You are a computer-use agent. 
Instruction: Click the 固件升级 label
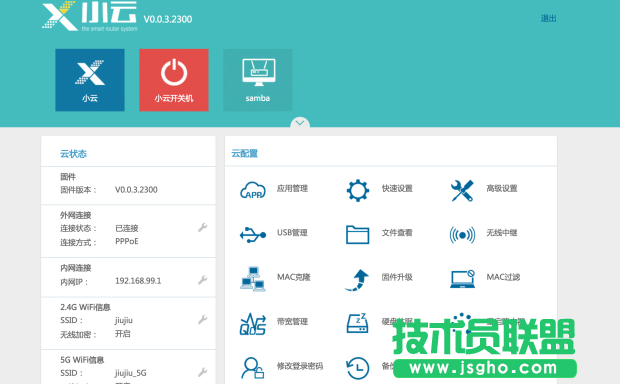pos(397,277)
